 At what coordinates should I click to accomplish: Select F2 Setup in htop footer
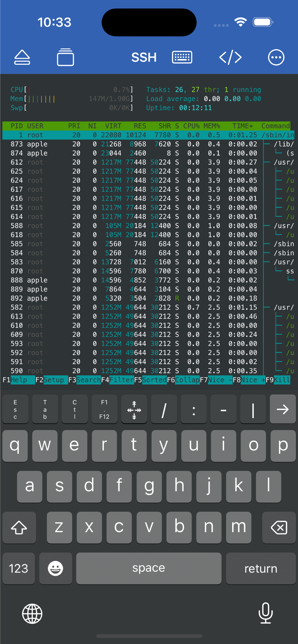[x=52, y=380]
